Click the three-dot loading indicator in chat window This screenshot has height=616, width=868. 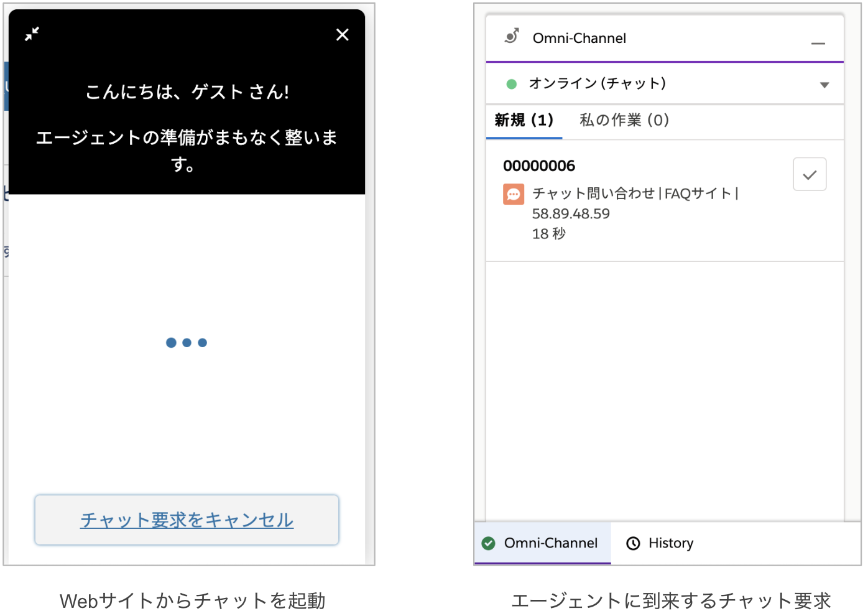(x=187, y=343)
